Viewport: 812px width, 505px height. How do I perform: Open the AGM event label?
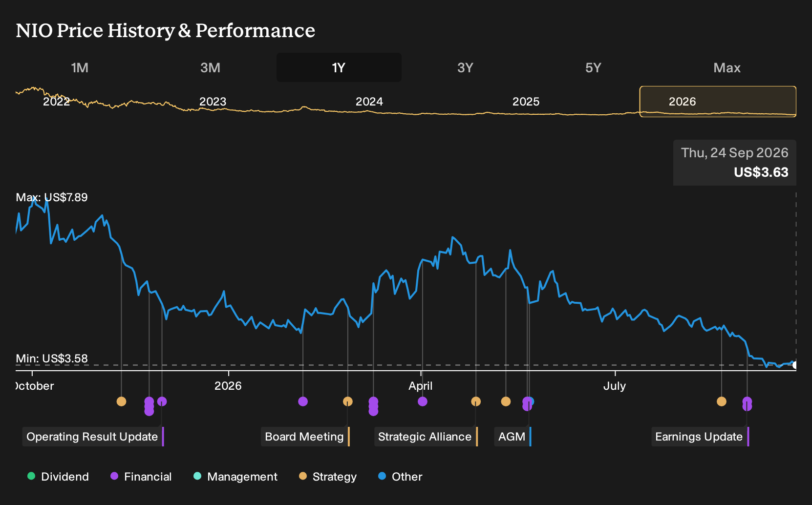tap(512, 437)
